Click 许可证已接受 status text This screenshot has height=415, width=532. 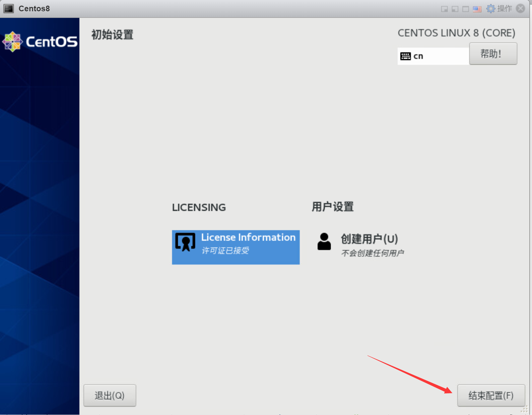(x=225, y=251)
